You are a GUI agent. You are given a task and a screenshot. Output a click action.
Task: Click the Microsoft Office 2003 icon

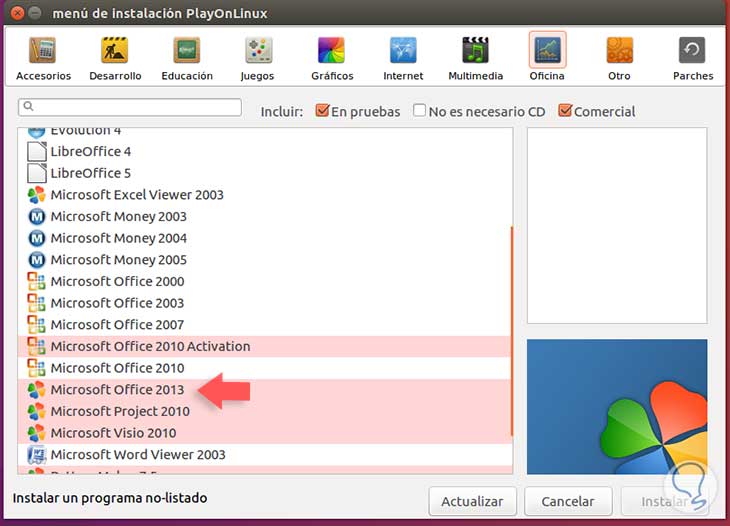coord(36,303)
